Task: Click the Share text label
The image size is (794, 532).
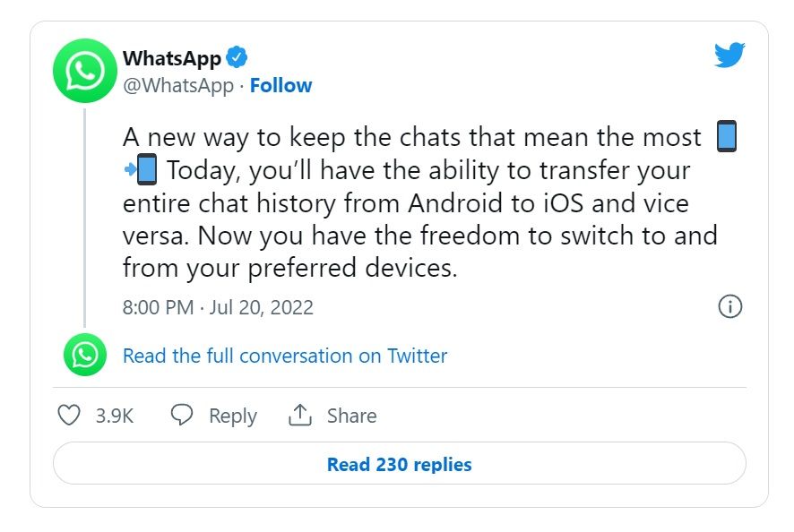Action: click(x=351, y=416)
